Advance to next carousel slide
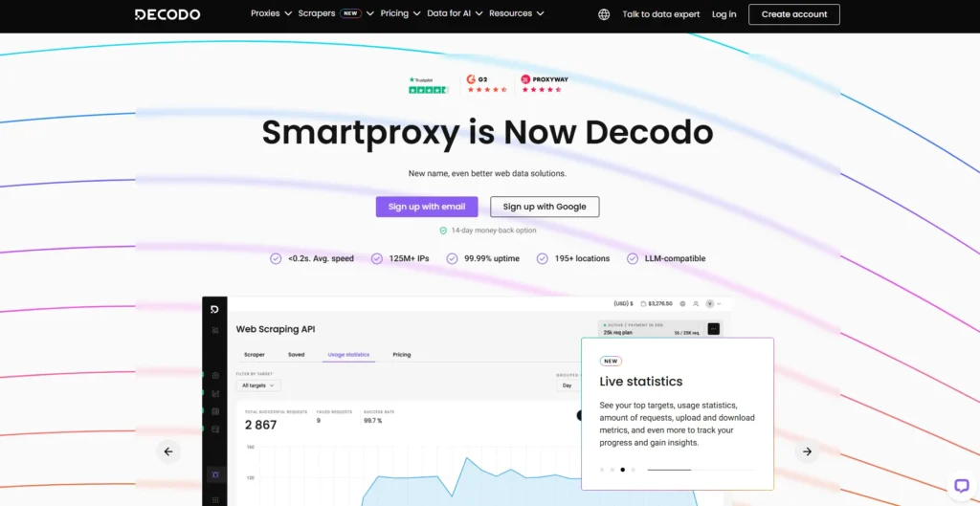980x506 pixels. tap(807, 451)
